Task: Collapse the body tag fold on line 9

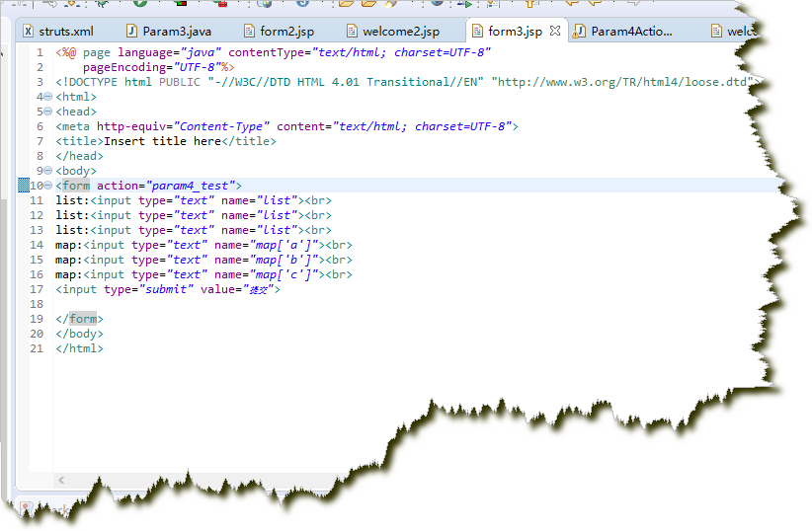Action: point(47,171)
